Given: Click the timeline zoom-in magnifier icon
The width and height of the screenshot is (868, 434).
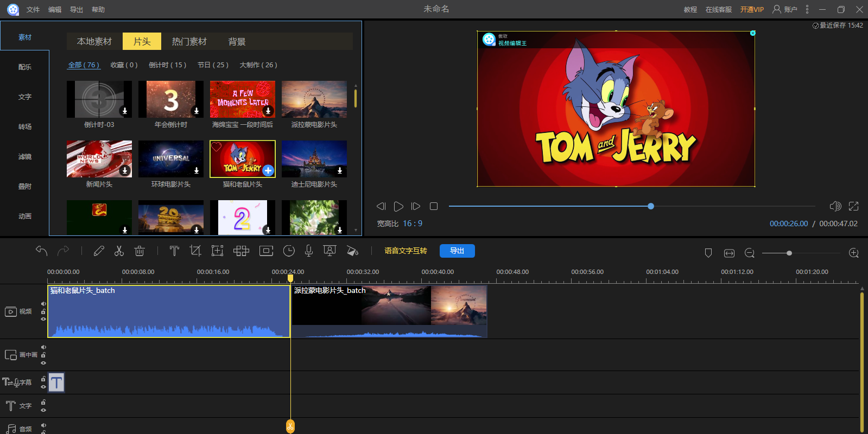Looking at the screenshot, I should [x=853, y=253].
